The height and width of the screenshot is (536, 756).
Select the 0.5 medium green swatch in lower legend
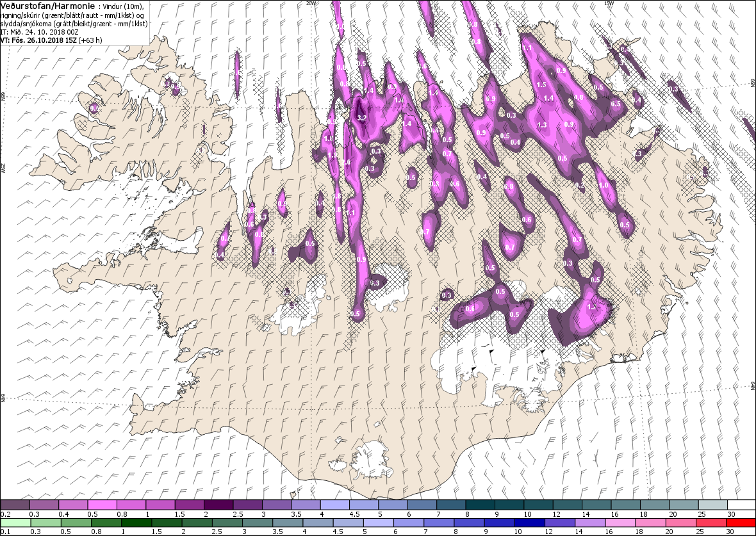[x=76, y=523]
